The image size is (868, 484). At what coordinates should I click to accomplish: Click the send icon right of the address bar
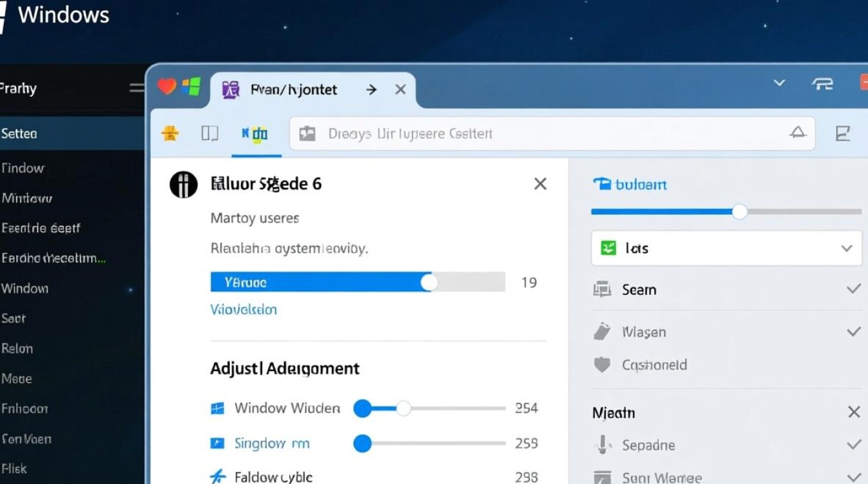coord(843,133)
